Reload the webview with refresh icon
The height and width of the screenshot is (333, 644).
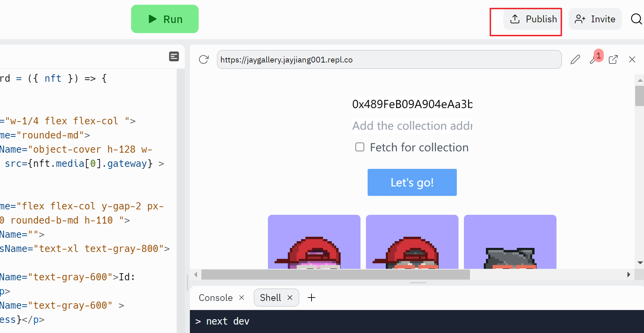pyautogui.click(x=204, y=59)
